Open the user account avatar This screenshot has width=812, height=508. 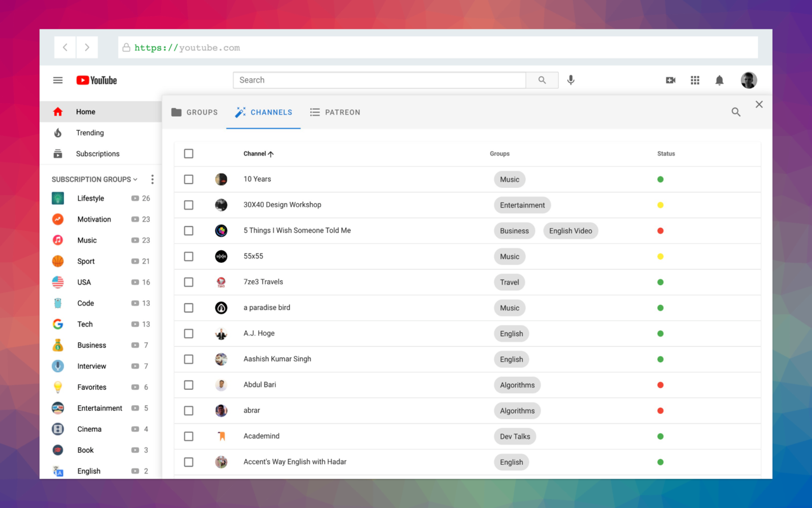tap(749, 80)
